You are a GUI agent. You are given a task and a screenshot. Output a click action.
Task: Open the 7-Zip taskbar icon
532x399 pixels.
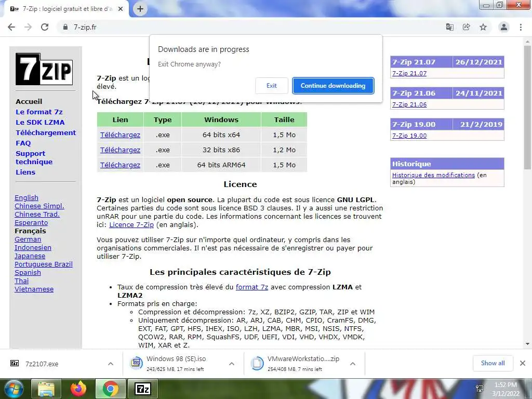tap(143, 389)
